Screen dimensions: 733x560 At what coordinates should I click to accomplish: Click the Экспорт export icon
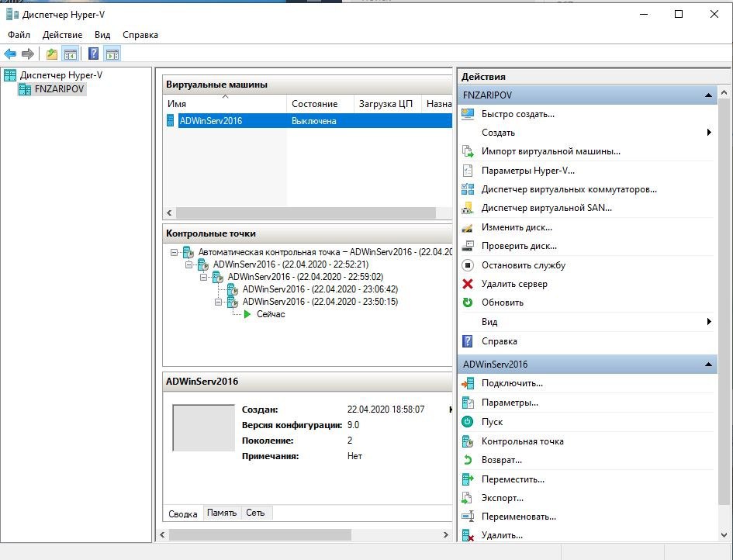(468, 498)
